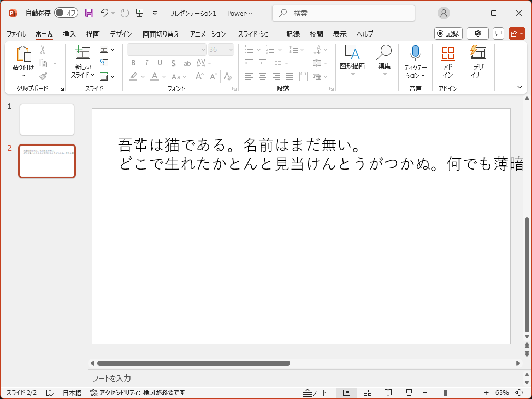The height and width of the screenshot is (399, 532).
Task: Toggle the AutoSave switch
Action: click(x=66, y=13)
